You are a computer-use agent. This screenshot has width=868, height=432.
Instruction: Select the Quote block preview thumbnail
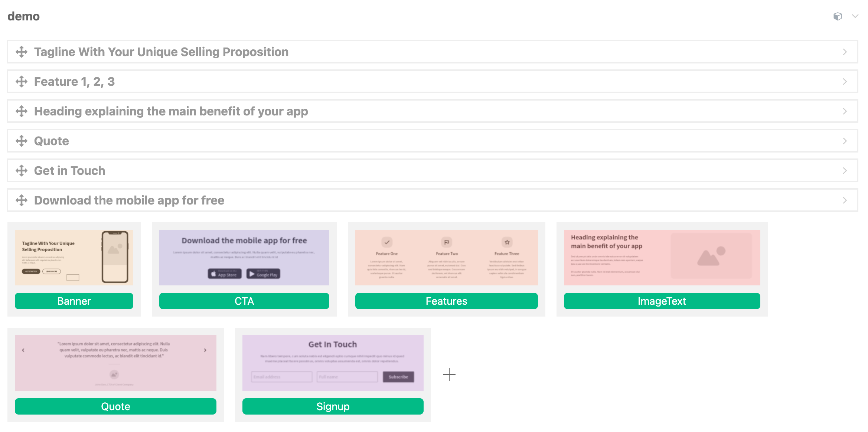click(x=115, y=363)
